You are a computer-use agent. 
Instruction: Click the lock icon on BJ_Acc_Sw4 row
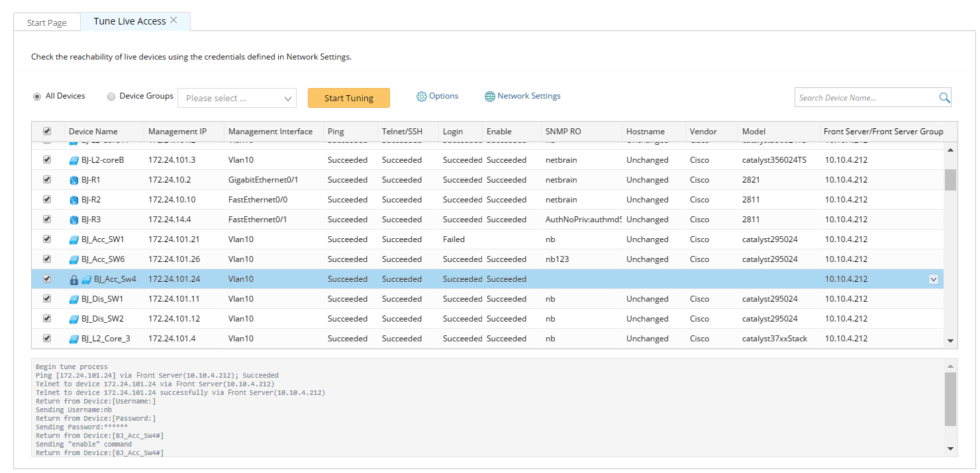[x=74, y=280]
